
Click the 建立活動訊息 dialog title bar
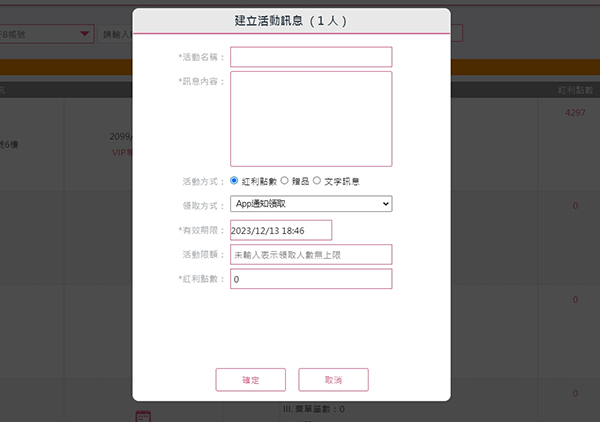point(291,20)
